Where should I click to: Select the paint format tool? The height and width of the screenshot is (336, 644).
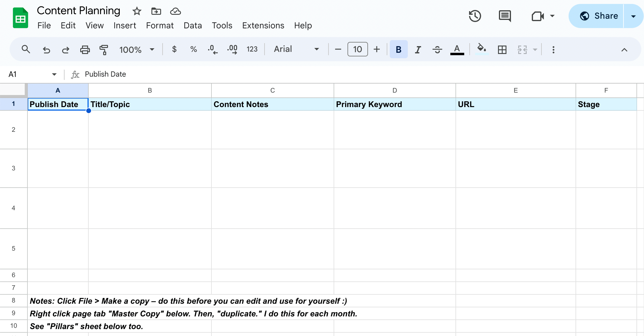pos(104,49)
